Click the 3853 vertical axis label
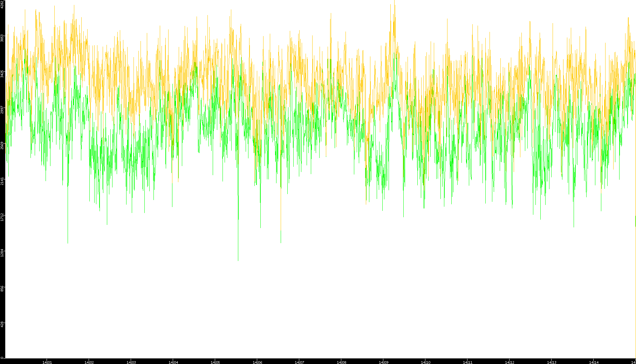 [2, 38]
